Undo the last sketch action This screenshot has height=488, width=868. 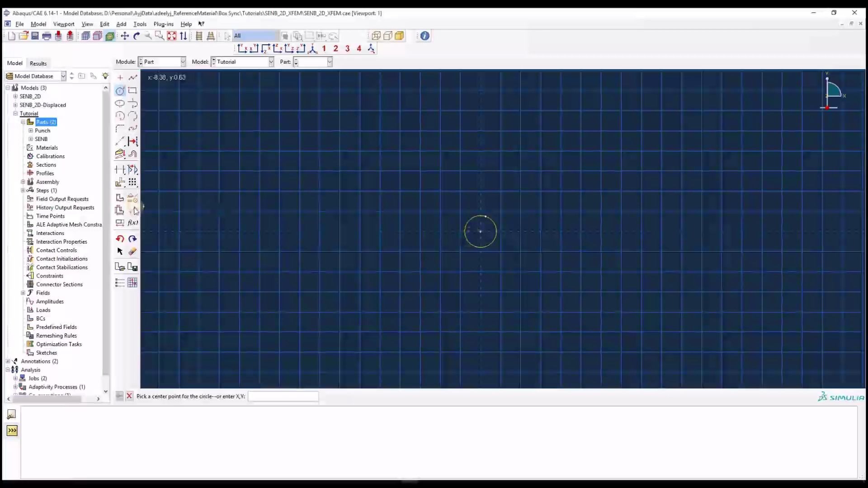click(120, 239)
